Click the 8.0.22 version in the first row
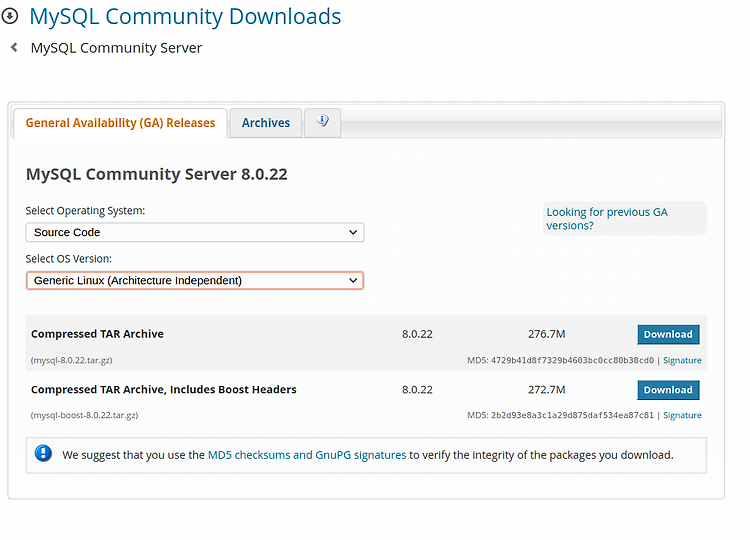The width and height of the screenshot is (750, 540). click(417, 334)
